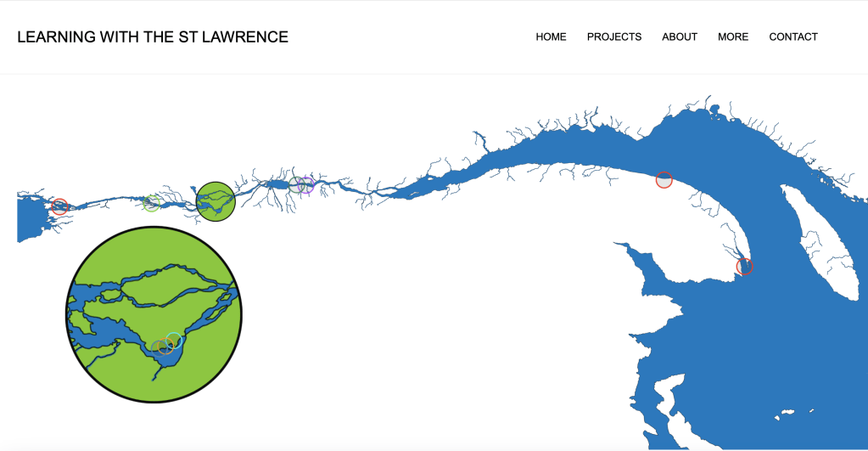The height and width of the screenshot is (451, 868).
Task: Go to the ABOUT page
Action: coord(680,37)
